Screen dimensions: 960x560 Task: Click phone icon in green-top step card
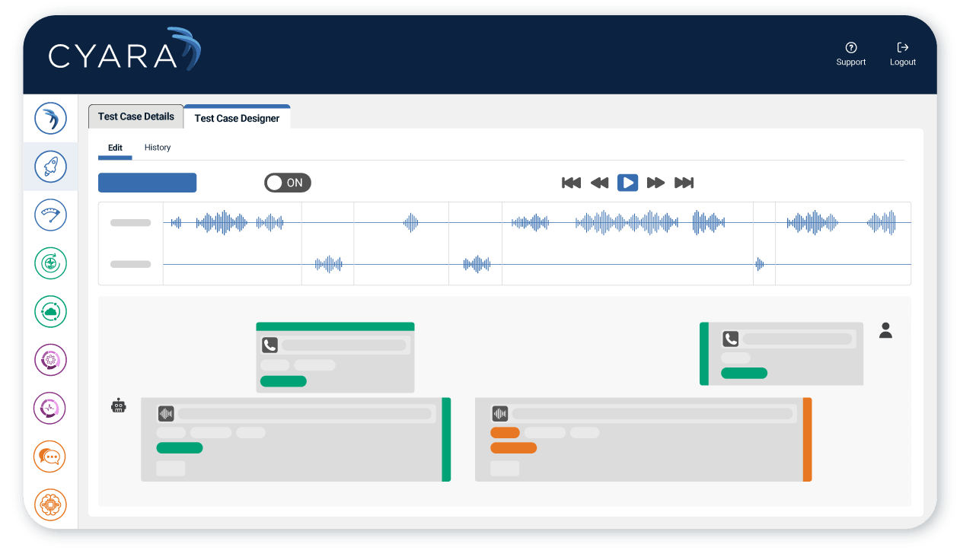[270, 345]
